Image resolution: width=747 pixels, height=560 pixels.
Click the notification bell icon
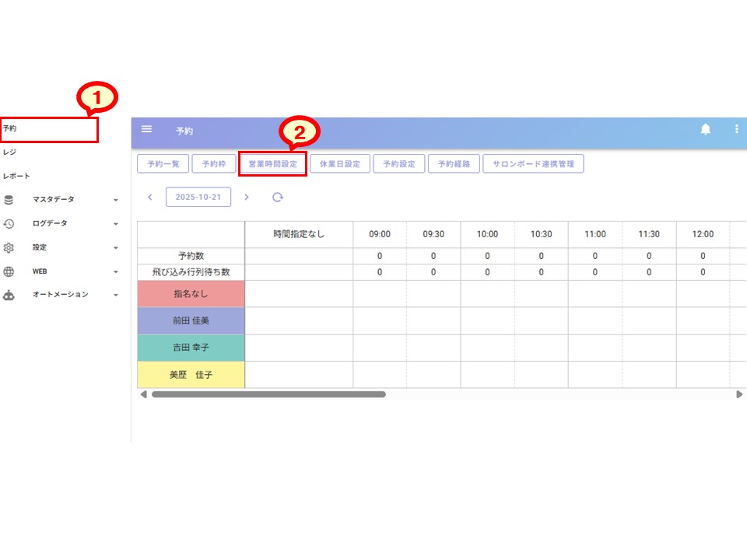pos(706,130)
